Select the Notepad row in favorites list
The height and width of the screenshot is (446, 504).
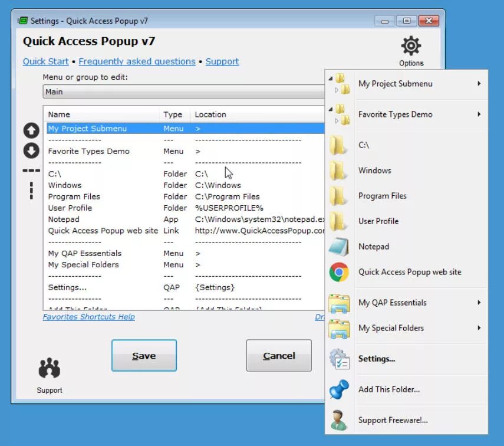point(186,219)
